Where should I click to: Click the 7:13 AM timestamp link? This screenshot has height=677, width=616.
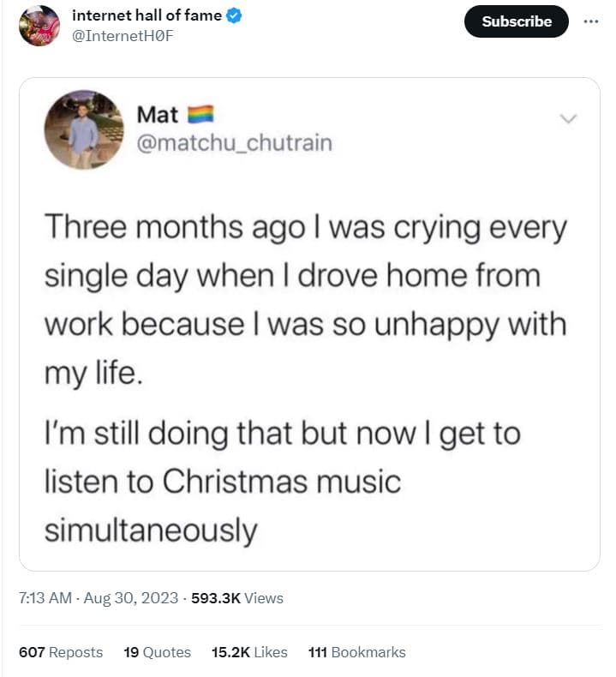click(x=45, y=598)
